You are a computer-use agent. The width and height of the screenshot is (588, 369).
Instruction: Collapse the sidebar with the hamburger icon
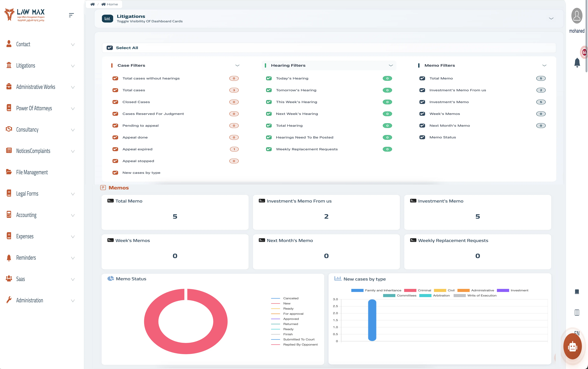click(71, 15)
